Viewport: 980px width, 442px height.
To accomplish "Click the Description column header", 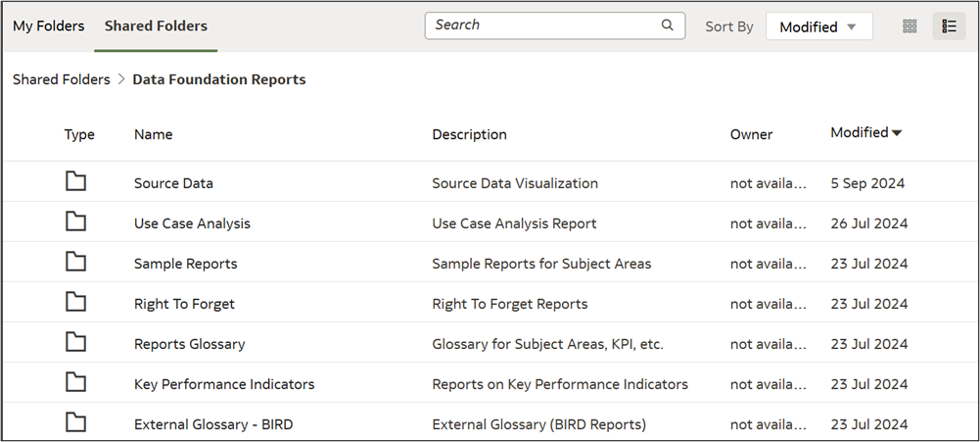I will (469, 134).
